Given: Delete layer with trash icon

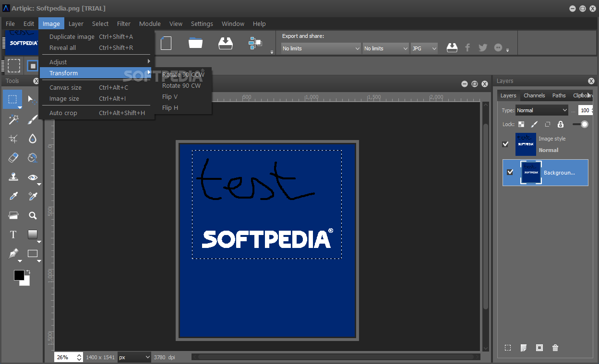Looking at the screenshot, I should click(555, 348).
